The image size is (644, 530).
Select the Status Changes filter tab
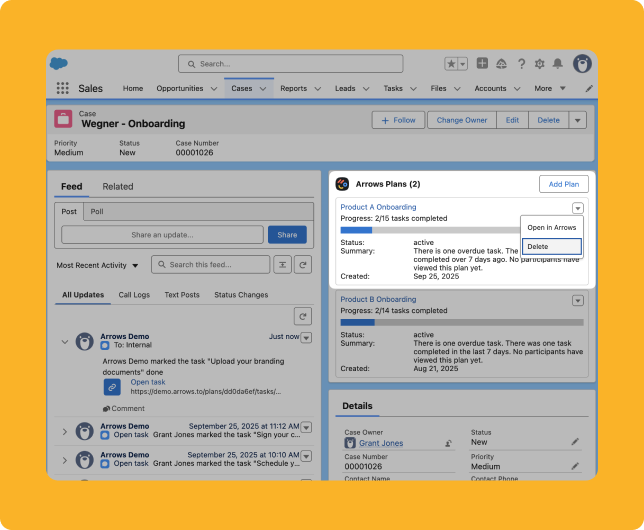pyautogui.click(x=241, y=295)
